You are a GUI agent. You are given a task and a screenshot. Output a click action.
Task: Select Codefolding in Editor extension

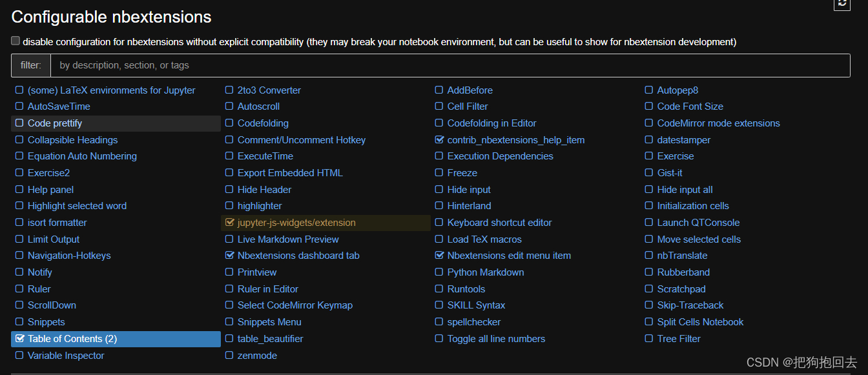pyautogui.click(x=492, y=123)
